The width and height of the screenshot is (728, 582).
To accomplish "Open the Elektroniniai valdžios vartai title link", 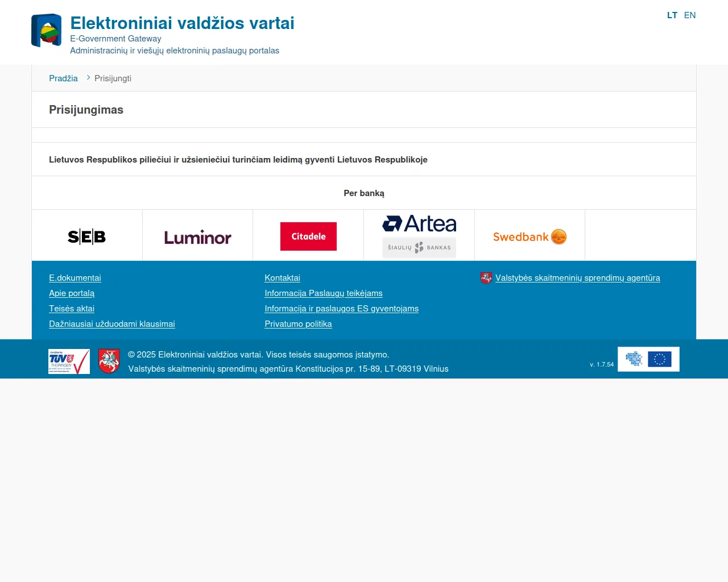I will coord(182,23).
